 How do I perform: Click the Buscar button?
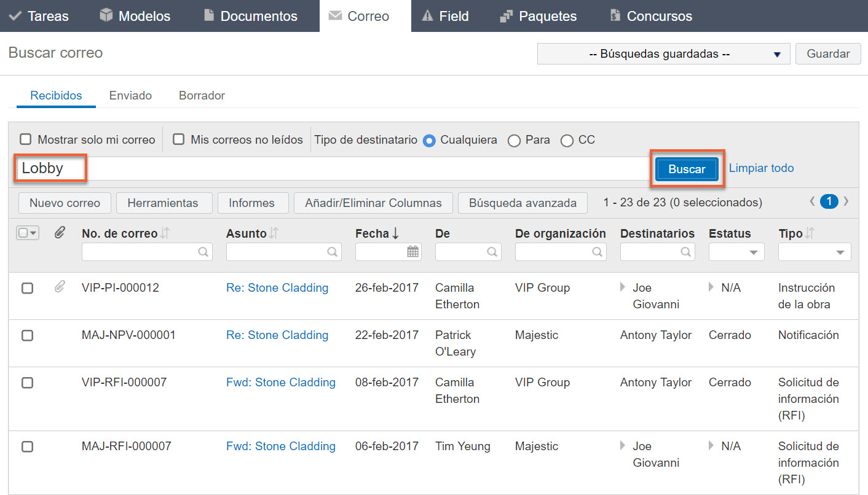[687, 169]
